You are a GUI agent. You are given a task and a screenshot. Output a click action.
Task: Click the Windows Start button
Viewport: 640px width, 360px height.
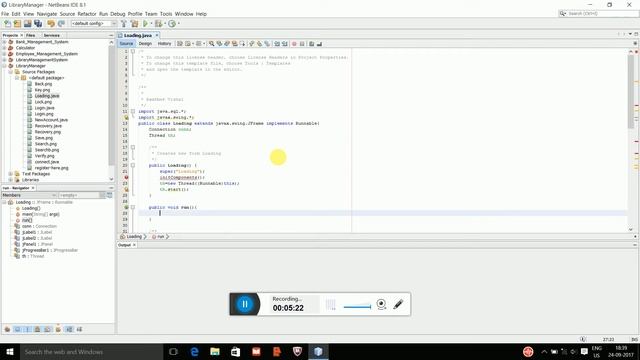(10, 351)
